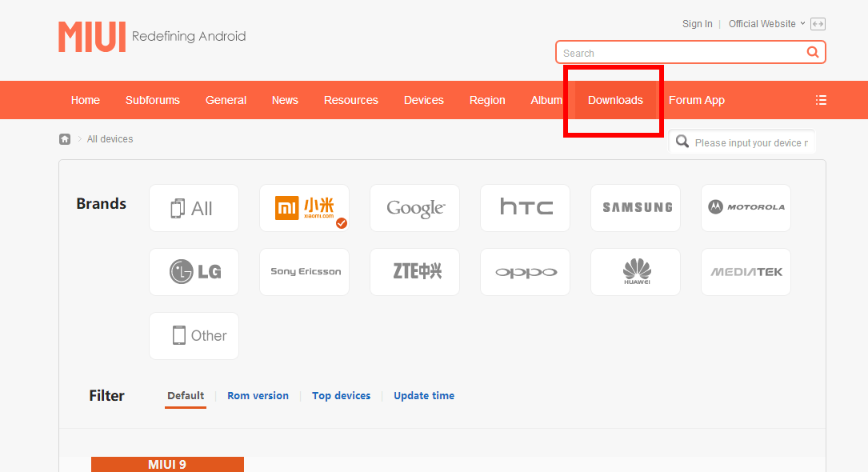Open the Home menu item
The height and width of the screenshot is (472, 868).
coord(86,100)
